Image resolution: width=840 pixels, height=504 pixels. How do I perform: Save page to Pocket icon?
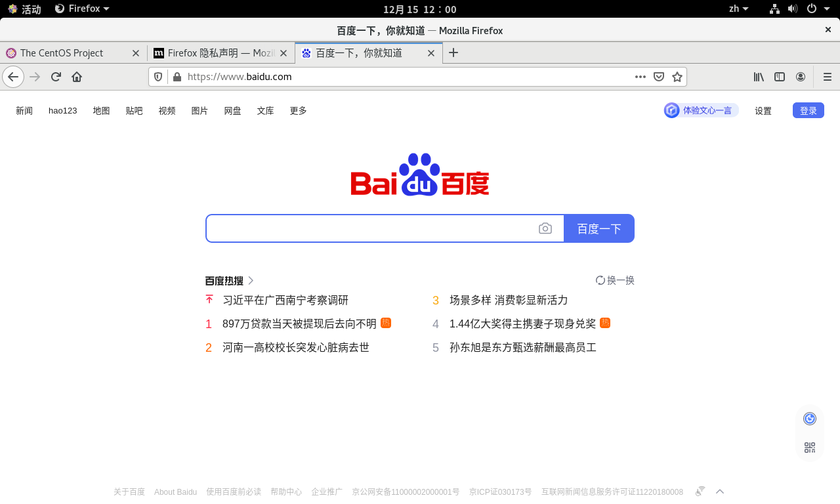[x=659, y=77]
